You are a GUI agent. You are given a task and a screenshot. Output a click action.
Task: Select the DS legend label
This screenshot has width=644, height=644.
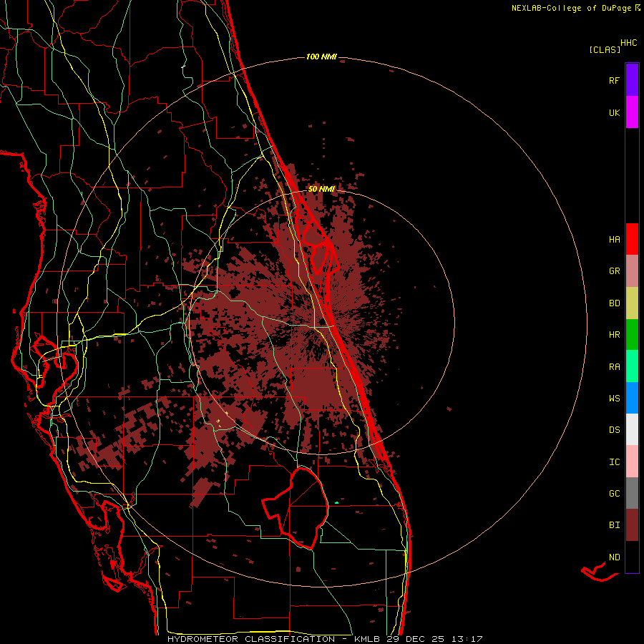tap(615, 430)
